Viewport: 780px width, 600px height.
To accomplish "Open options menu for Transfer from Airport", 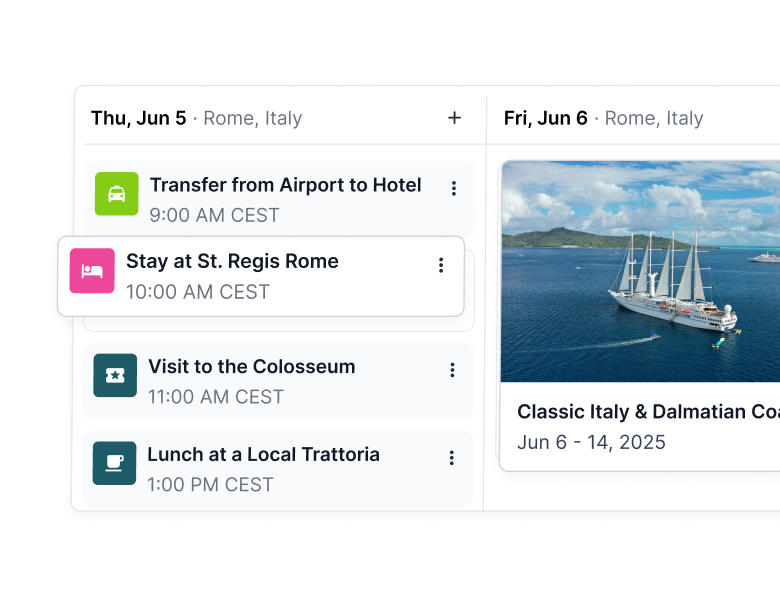I will click(454, 188).
